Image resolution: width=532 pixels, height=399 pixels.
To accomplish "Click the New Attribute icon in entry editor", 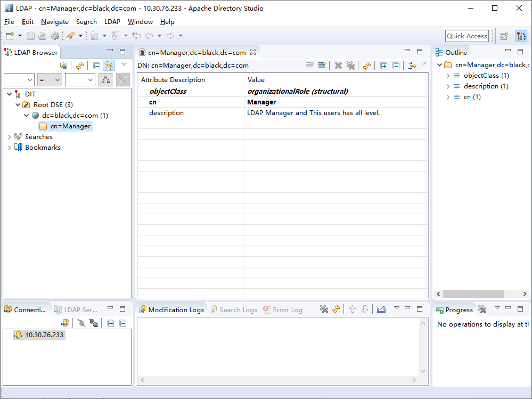I will coord(322,65).
